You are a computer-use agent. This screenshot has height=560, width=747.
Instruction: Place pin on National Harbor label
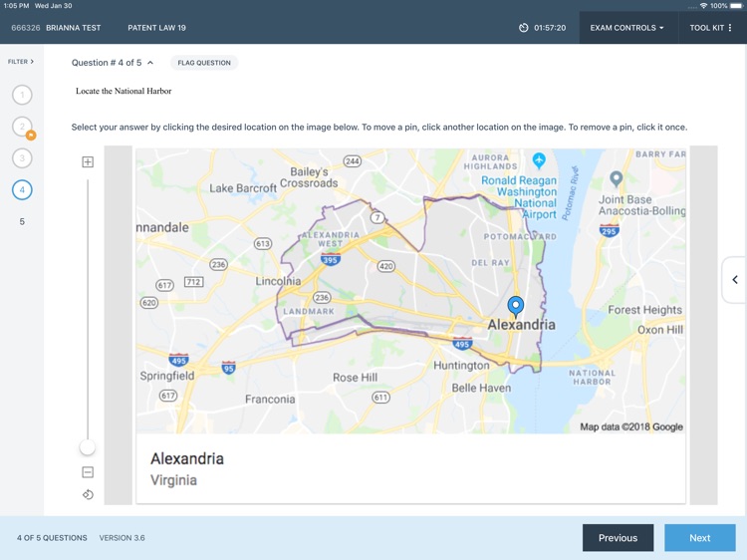tap(592, 378)
